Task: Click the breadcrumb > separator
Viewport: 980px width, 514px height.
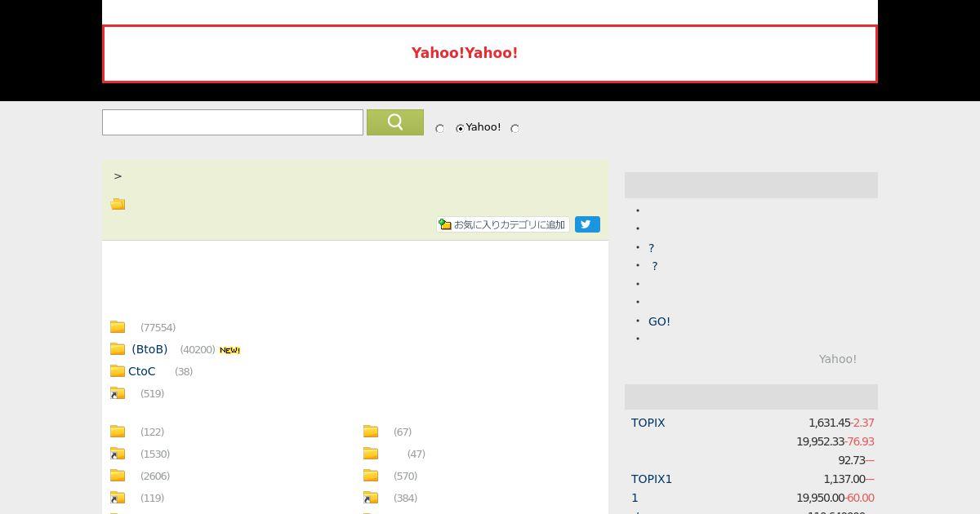Action: [x=118, y=175]
